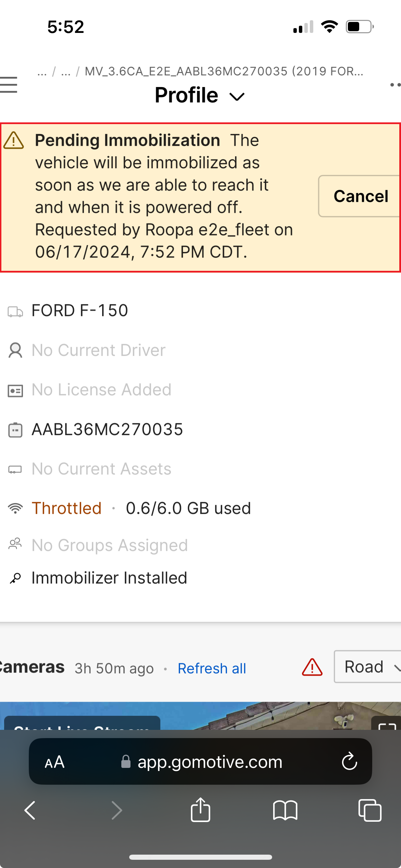This screenshot has width=401, height=868.
Task: Tap the Safari page reload icon
Action: pos(349,761)
